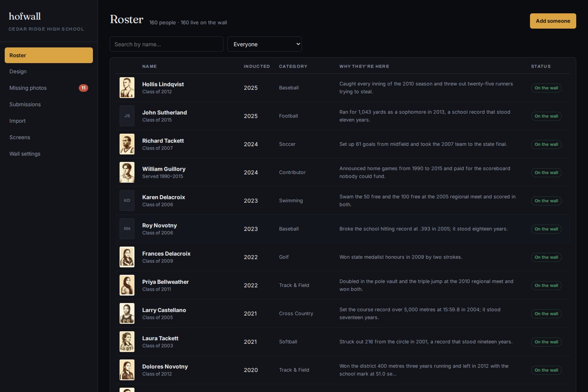This screenshot has width=588, height=392.
Task: Select the name Larry Castellano
Action: click(164, 310)
